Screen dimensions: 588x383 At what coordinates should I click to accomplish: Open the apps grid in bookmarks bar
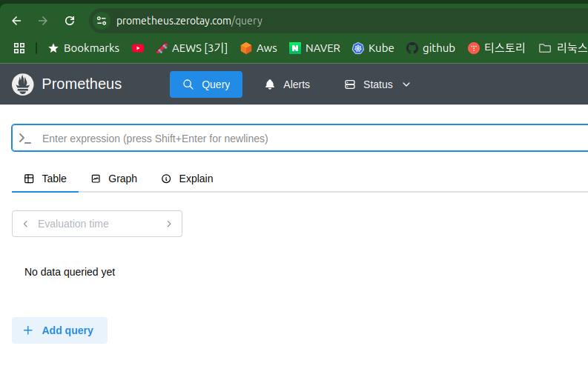(x=19, y=48)
